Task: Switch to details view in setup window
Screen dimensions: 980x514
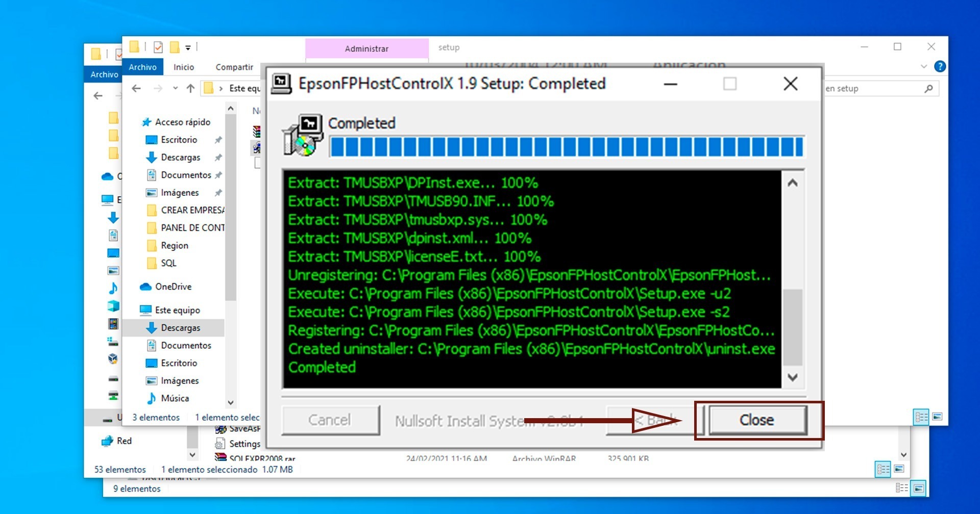Action: 921,417
